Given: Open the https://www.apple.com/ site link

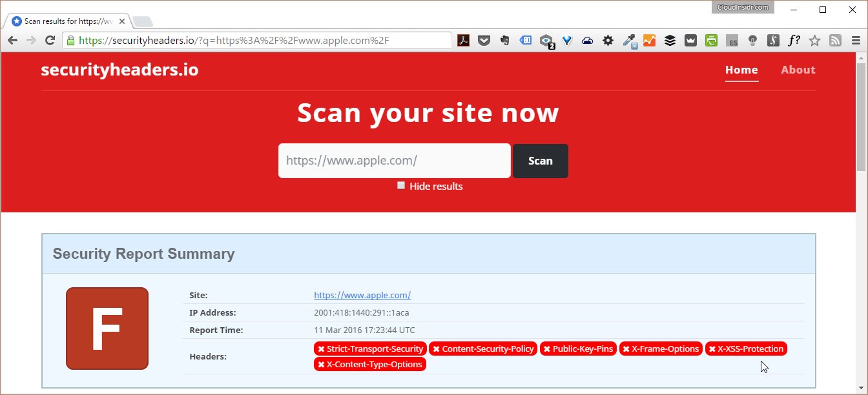Looking at the screenshot, I should pyautogui.click(x=362, y=295).
